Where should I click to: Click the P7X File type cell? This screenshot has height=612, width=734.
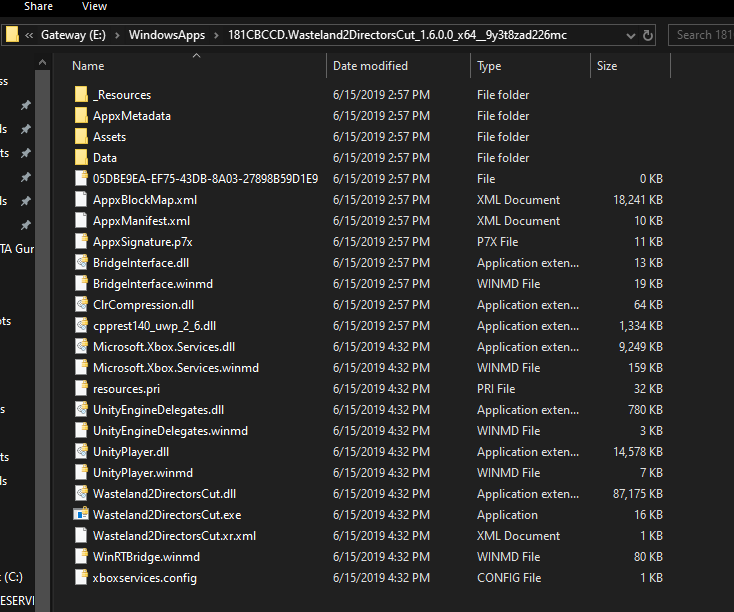[498, 242]
